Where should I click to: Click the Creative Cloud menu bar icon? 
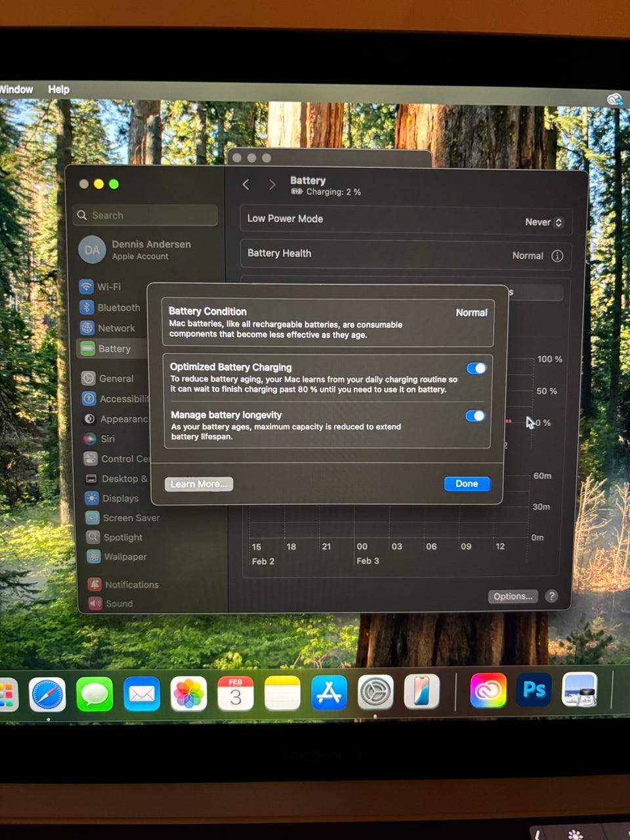[x=614, y=99]
